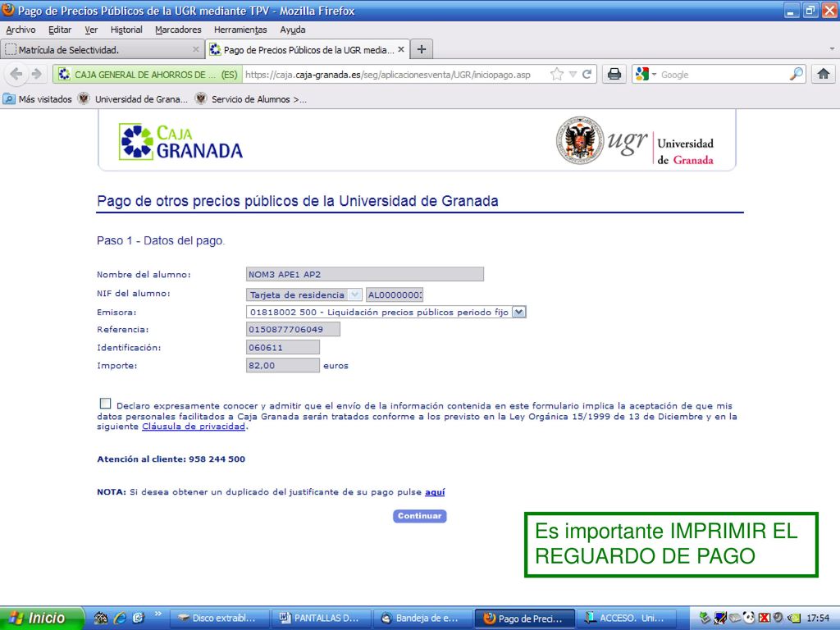Image resolution: width=840 pixels, height=630 pixels.
Task: Go back with the browser back arrow
Action: click(x=16, y=74)
